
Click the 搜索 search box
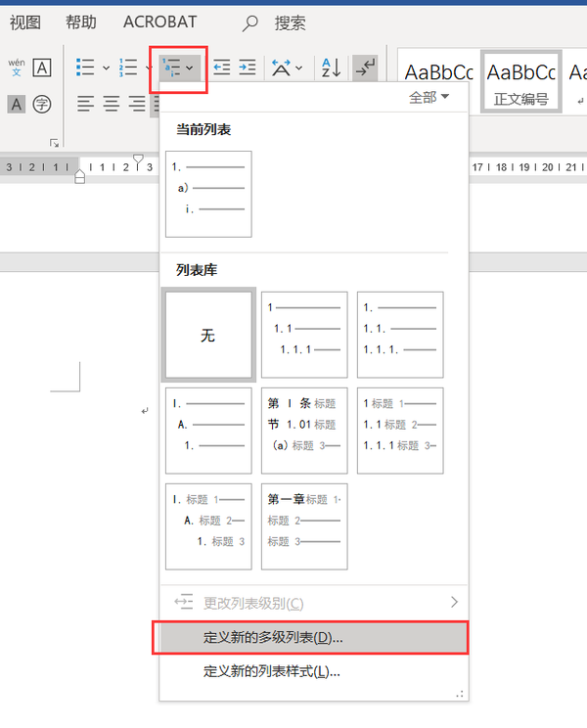[290, 23]
